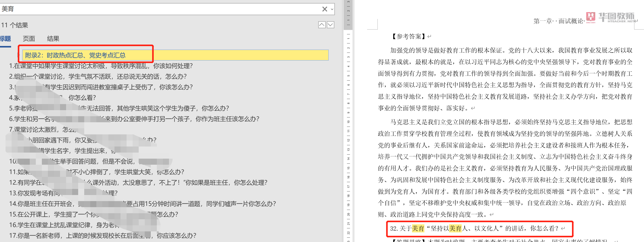Navigate to heading 2 about 学生气氛不活跃
644x242 pixels.
pyautogui.click(x=98, y=77)
